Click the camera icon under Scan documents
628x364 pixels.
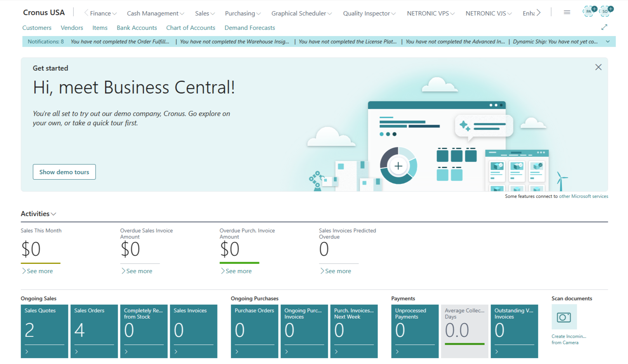pyautogui.click(x=564, y=317)
